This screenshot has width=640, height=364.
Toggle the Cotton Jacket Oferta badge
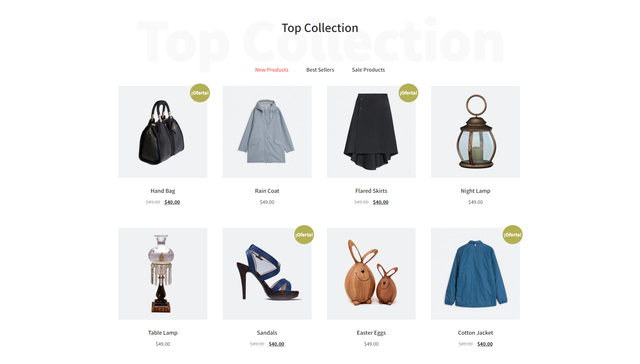[512, 234]
